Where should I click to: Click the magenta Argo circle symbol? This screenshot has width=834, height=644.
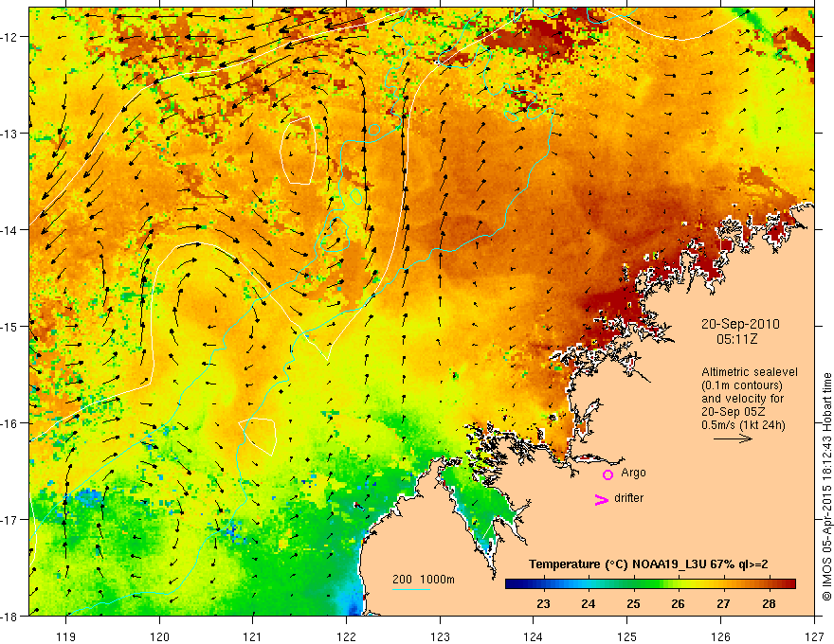[607, 474]
